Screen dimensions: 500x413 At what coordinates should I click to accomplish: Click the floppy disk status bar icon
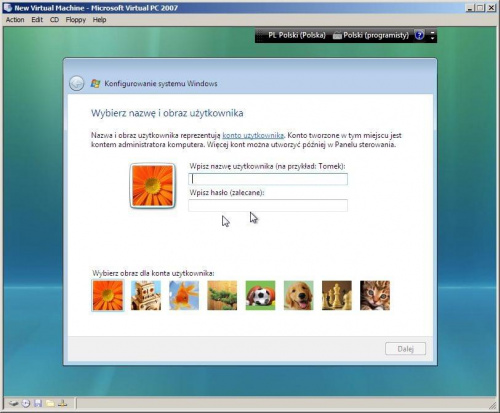point(38,404)
